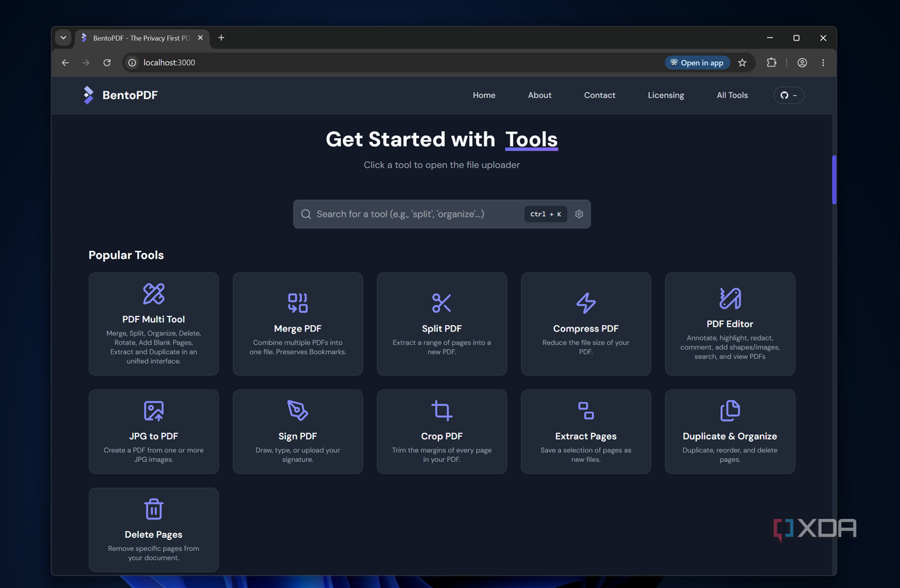
Task: Bookmark this page with the star icon
Action: point(742,63)
